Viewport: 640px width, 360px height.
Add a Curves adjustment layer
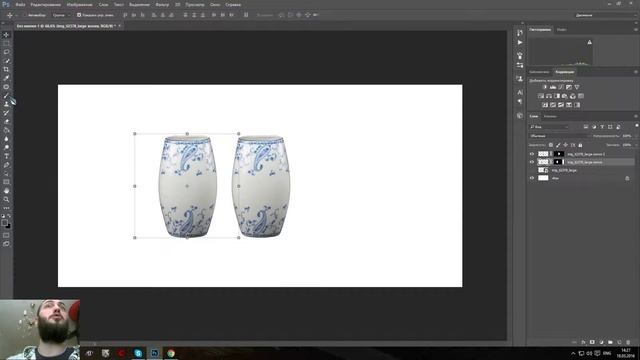(x=561, y=87)
